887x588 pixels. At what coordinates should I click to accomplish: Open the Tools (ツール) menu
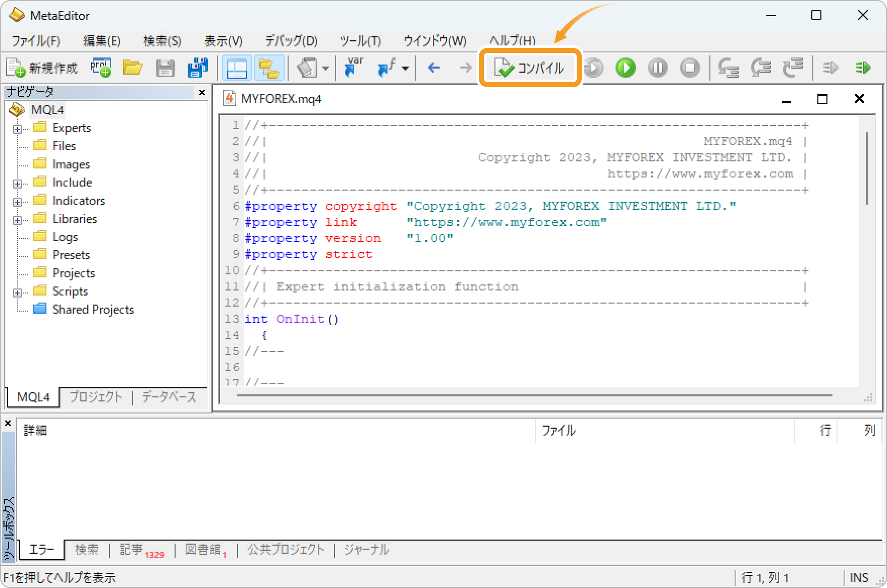[360, 41]
